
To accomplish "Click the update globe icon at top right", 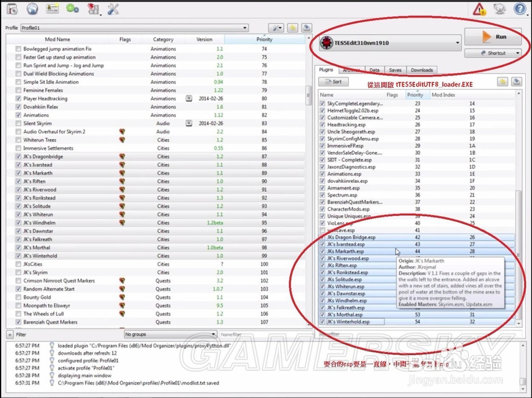I will [500, 9].
